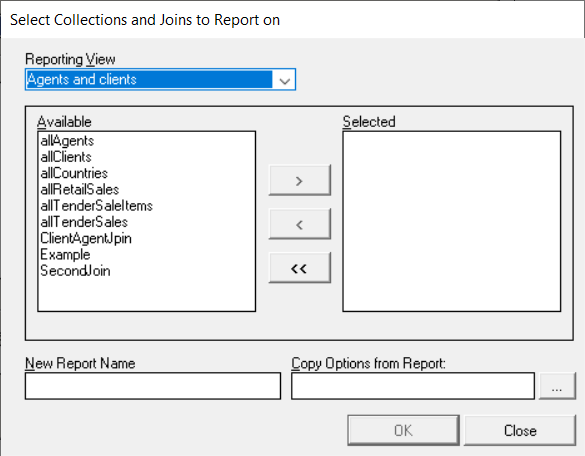Choose allTenderSaleItems from the Available list
The image size is (585, 456).
(96, 206)
